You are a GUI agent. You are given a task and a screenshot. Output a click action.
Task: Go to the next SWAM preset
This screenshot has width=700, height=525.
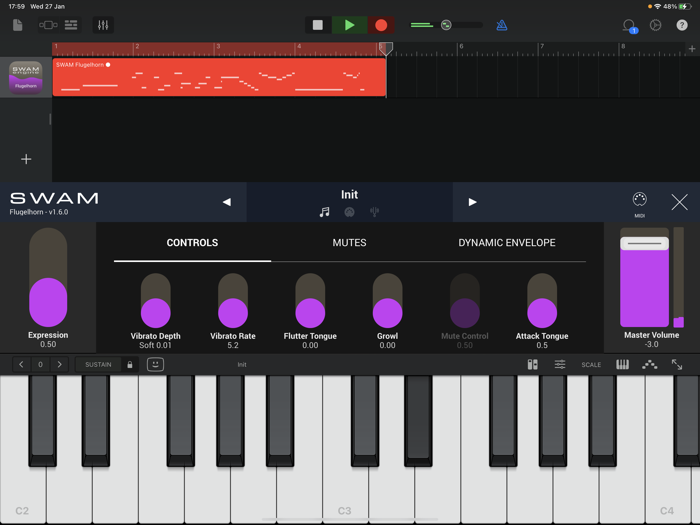pyautogui.click(x=472, y=202)
